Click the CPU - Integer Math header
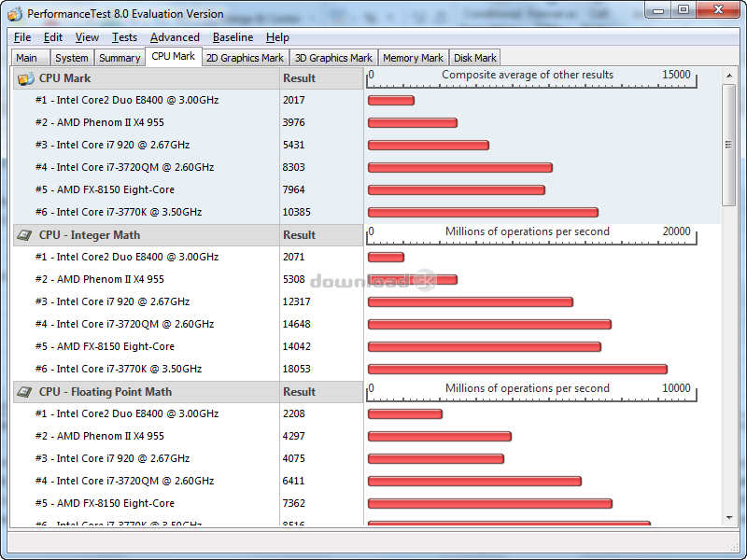The height and width of the screenshot is (560, 747). point(90,235)
